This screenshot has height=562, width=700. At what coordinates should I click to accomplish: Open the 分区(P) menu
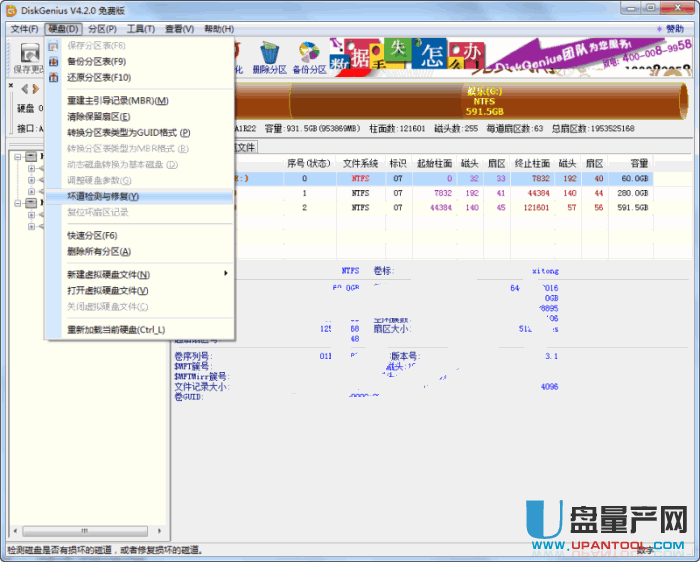coord(102,29)
